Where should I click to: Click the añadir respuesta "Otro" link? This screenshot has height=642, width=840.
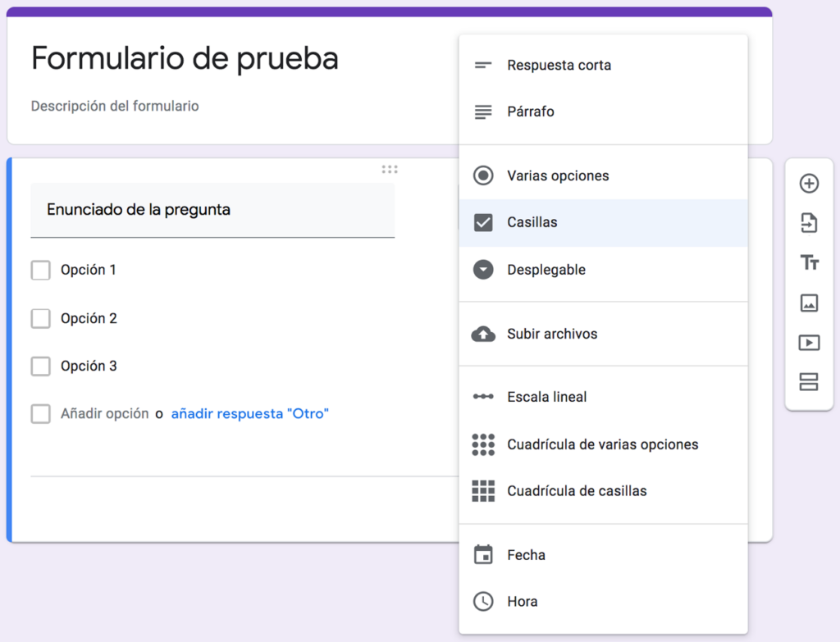[x=249, y=414]
